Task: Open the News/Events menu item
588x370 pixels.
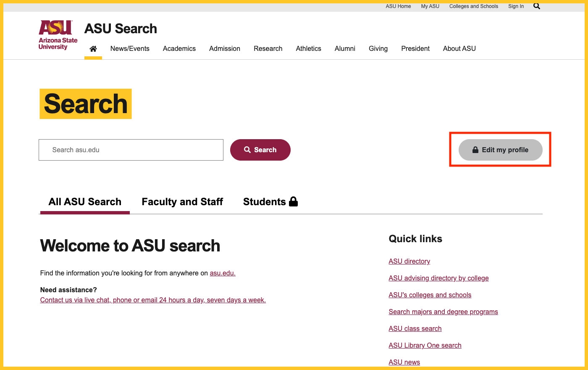Action: coord(130,49)
